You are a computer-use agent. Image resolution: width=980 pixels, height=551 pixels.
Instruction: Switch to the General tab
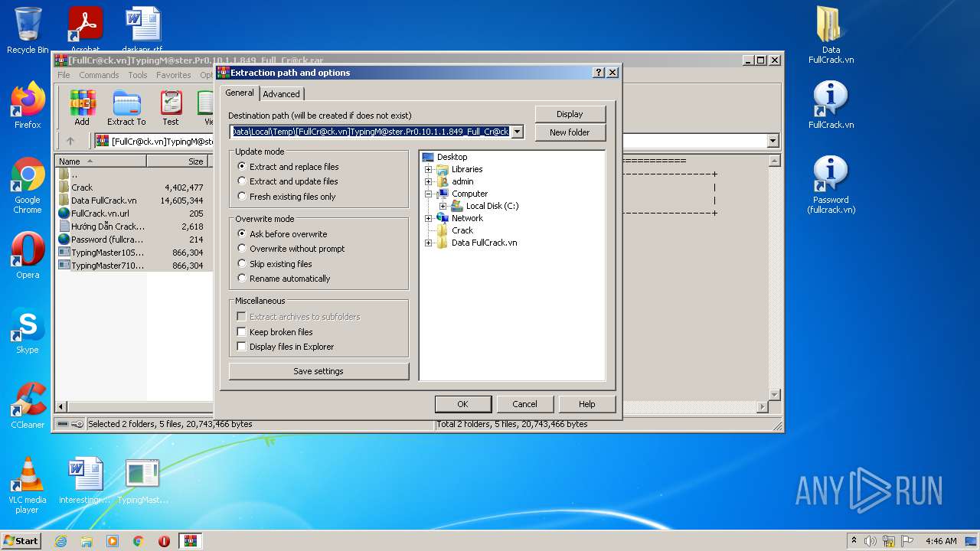240,93
